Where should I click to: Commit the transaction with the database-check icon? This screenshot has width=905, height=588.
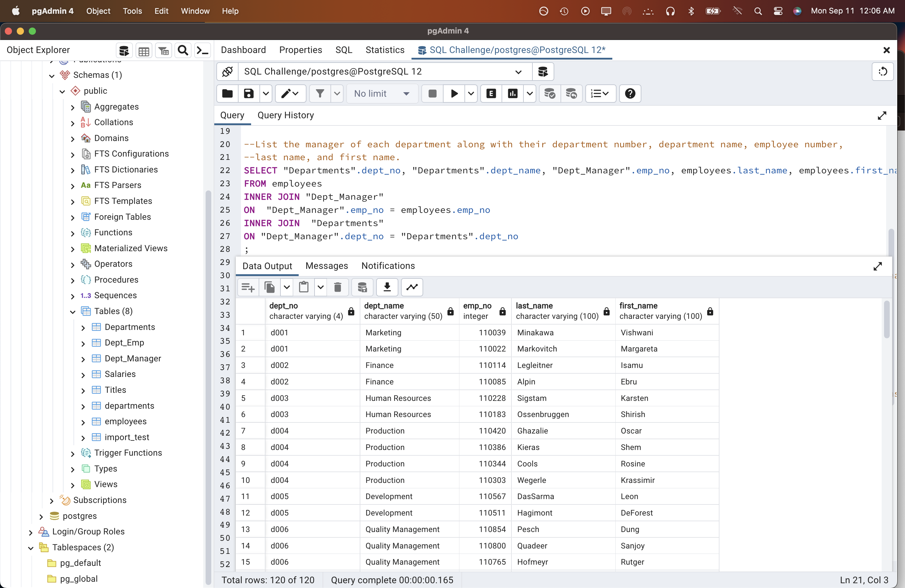[x=550, y=94]
